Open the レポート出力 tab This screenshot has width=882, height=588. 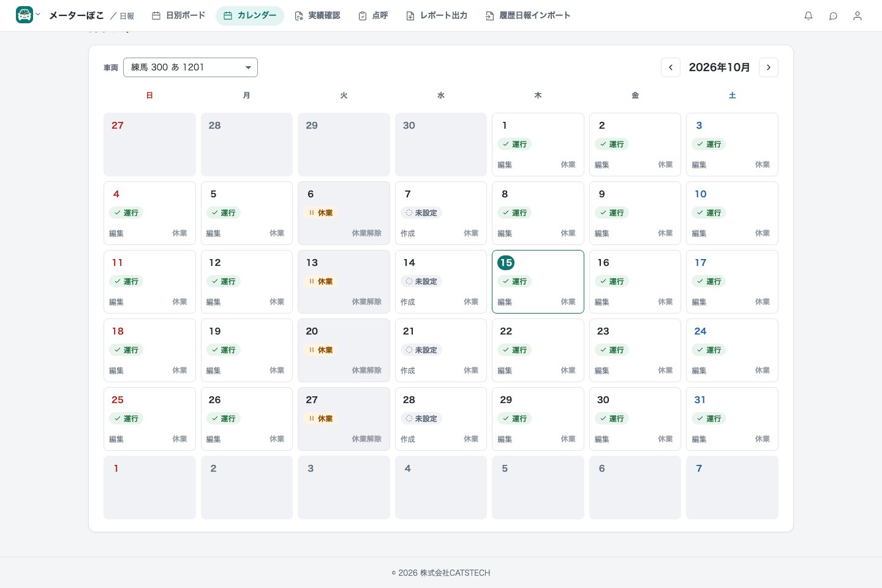point(437,16)
